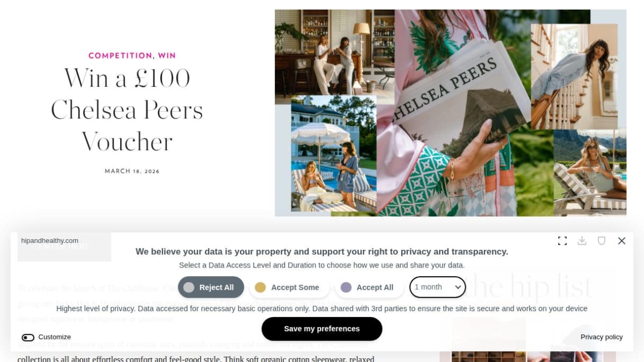This screenshot has height=362, width=644.
Task: Click the dropdown chevron beside 1 month
Action: click(458, 287)
